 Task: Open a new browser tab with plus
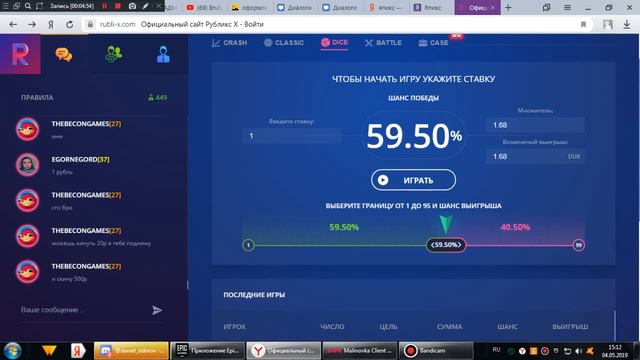[x=508, y=7]
